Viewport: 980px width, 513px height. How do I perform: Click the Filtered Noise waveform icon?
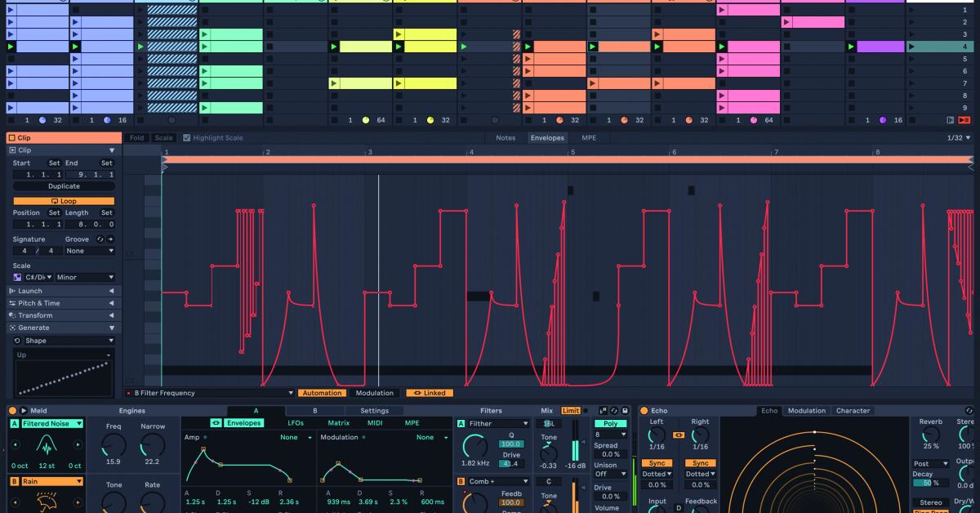point(46,445)
